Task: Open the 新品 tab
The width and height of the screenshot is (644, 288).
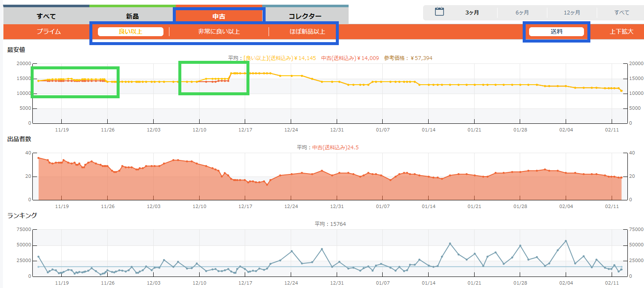Action: coord(132,16)
